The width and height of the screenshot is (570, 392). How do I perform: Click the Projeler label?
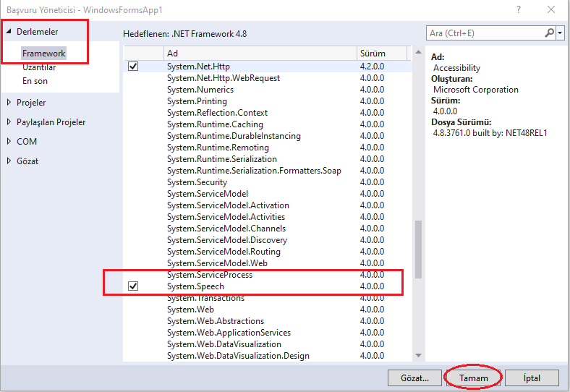[31, 103]
